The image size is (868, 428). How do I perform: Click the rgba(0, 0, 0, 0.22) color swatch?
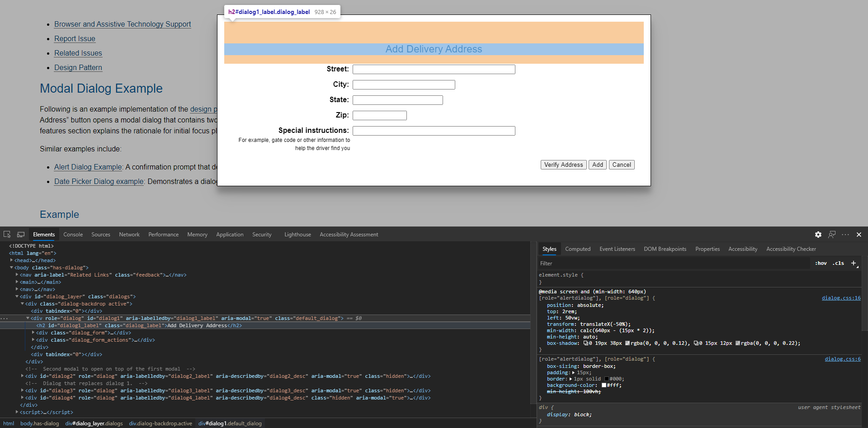tap(738, 343)
